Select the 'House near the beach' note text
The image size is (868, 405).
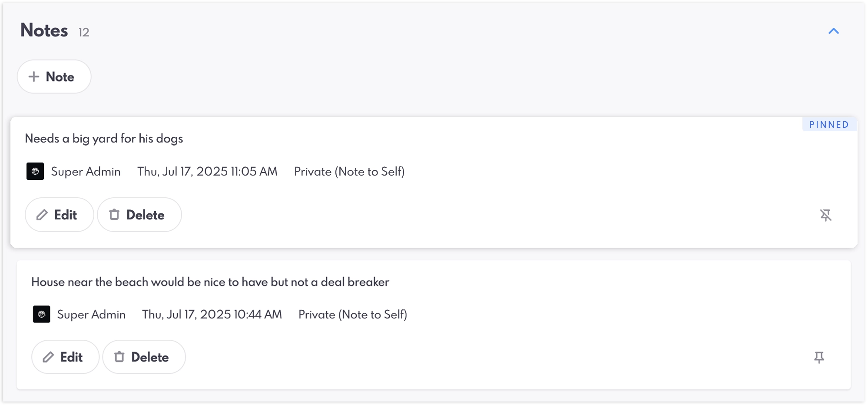point(210,282)
